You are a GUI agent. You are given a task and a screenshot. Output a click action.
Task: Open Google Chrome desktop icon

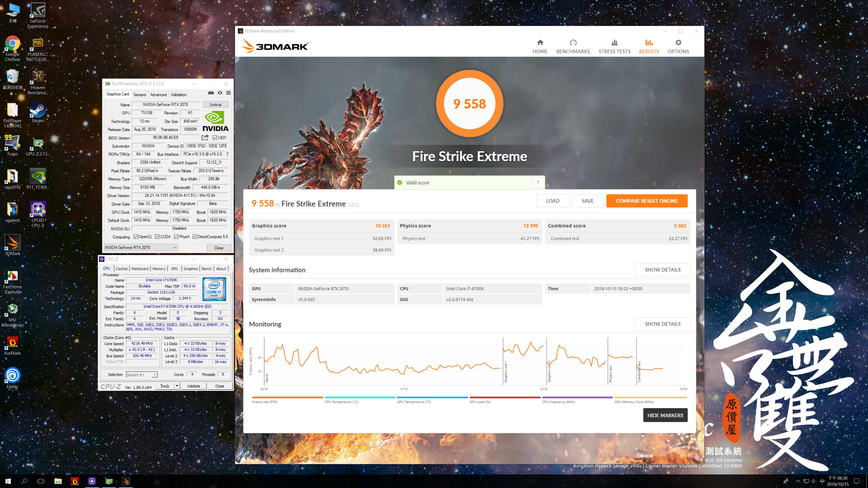coord(12,49)
